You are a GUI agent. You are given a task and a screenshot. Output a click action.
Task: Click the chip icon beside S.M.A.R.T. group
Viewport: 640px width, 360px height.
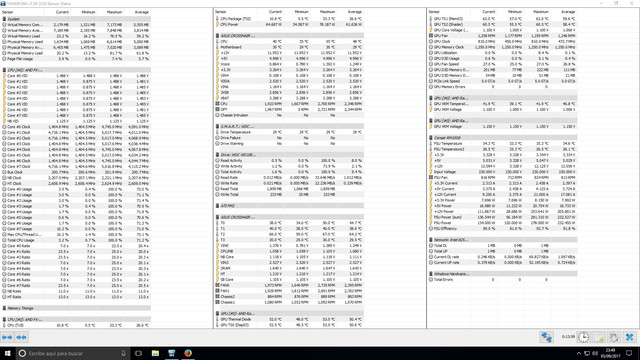(218, 127)
